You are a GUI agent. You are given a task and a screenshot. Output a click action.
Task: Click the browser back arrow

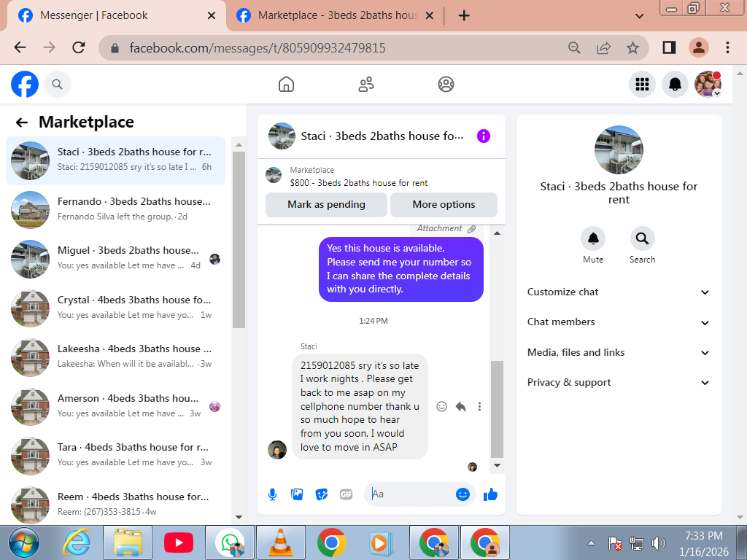pyautogui.click(x=20, y=47)
